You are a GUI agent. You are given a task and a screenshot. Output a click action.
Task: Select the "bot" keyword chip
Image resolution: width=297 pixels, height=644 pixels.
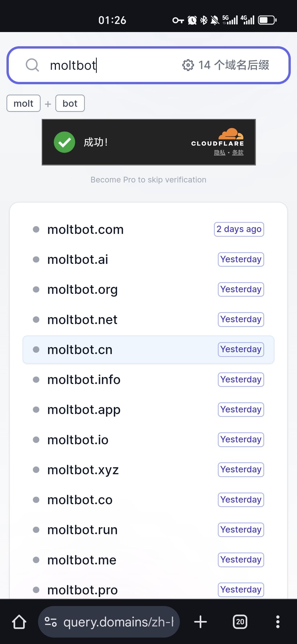click(70, 103)
